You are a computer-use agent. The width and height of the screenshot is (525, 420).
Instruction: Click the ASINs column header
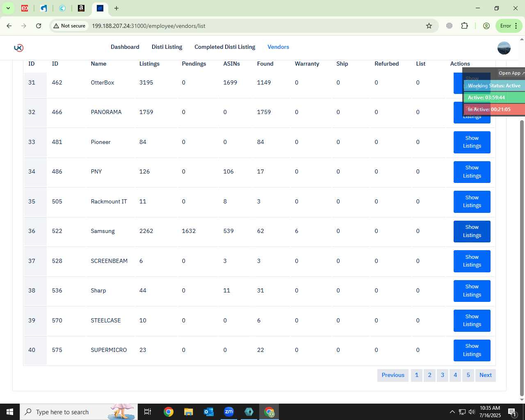point(231,64)
